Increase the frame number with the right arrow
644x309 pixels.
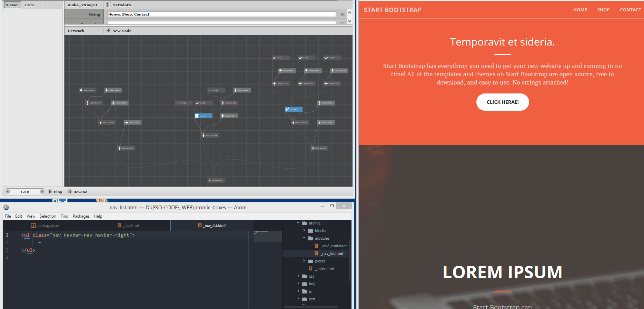pos(42,192)
